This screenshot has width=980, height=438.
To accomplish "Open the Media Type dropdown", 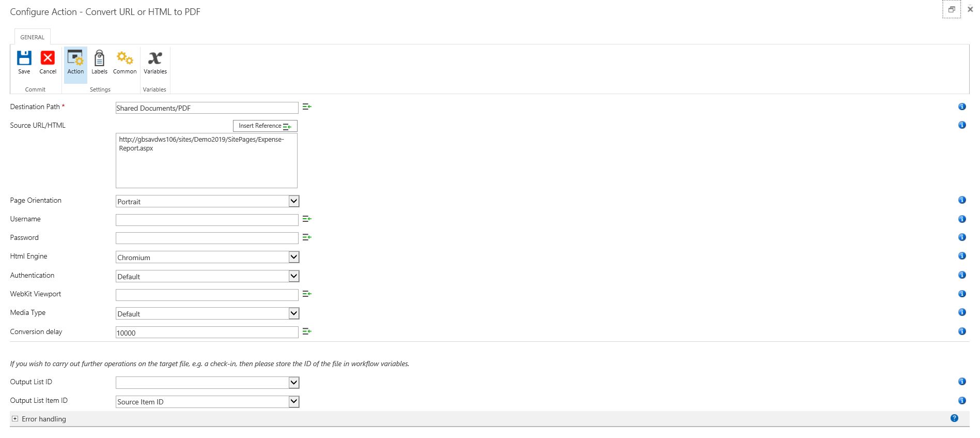I will click(207, 313).
